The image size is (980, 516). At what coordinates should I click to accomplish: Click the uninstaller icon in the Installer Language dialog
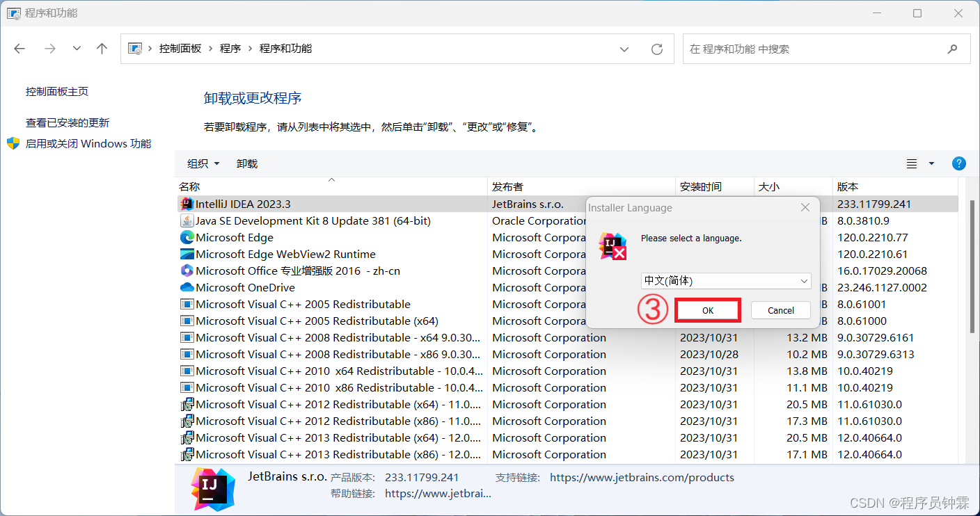tap(612, 246)
